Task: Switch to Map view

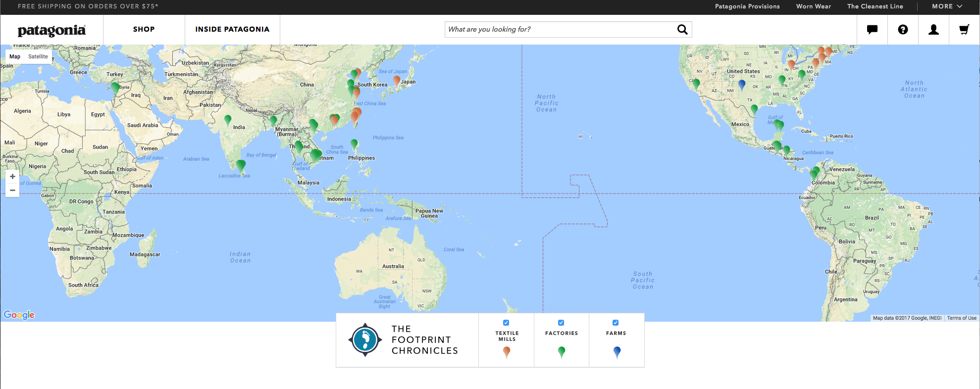Action: (15, 56)
